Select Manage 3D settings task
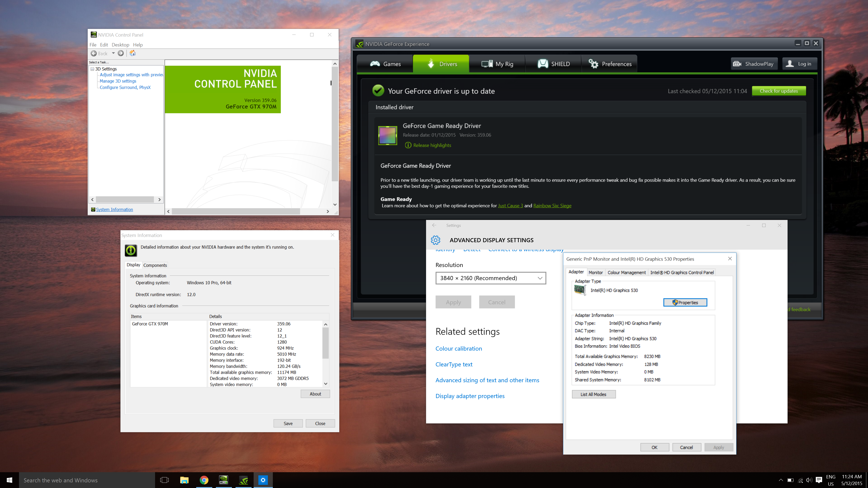This screenshot has width=868, height=488. (x=118, y=81)
